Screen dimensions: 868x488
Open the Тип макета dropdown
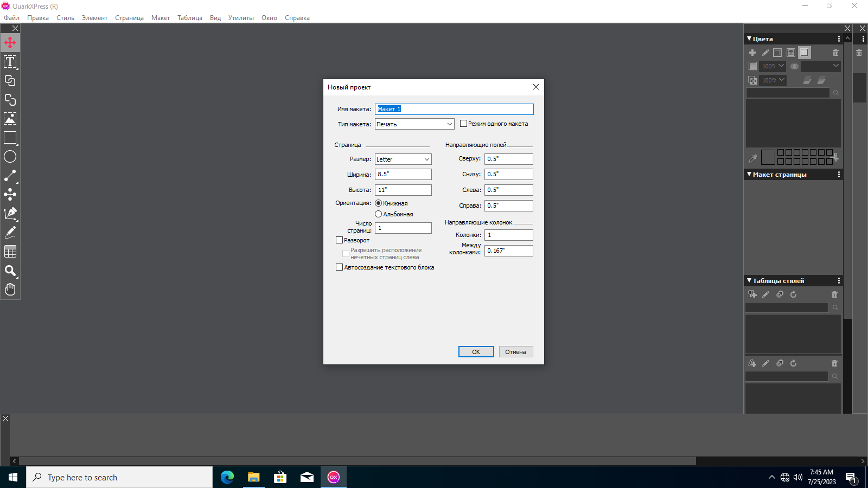[x=414, y=124]
